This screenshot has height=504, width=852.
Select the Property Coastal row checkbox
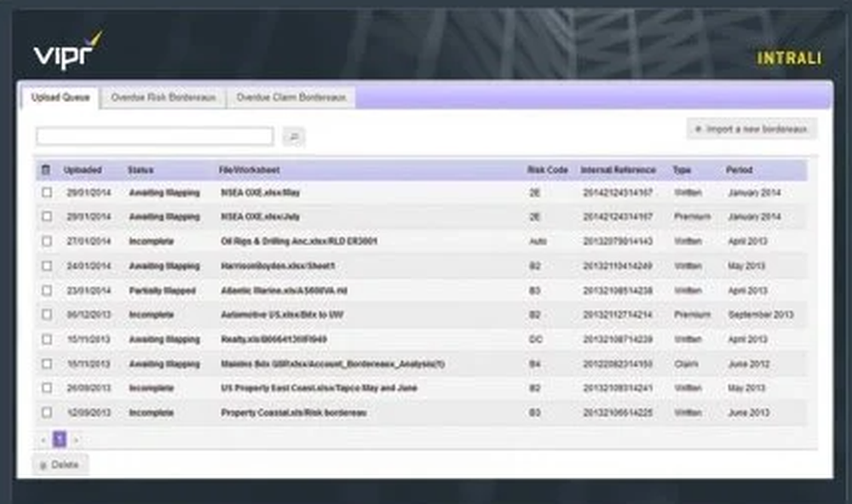47,412
